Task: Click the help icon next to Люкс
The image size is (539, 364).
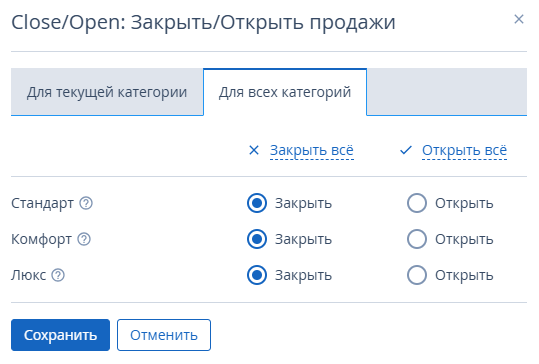Action: [58, 275]
